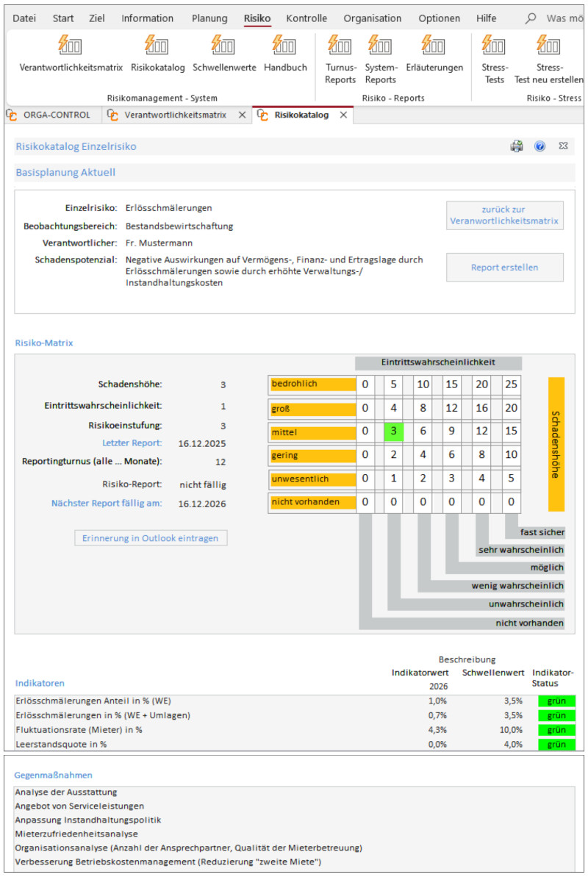The height and width of the screenshot is (877, 588).
Task: Click the "Report erstellen" button
Action: coord(504,267)
